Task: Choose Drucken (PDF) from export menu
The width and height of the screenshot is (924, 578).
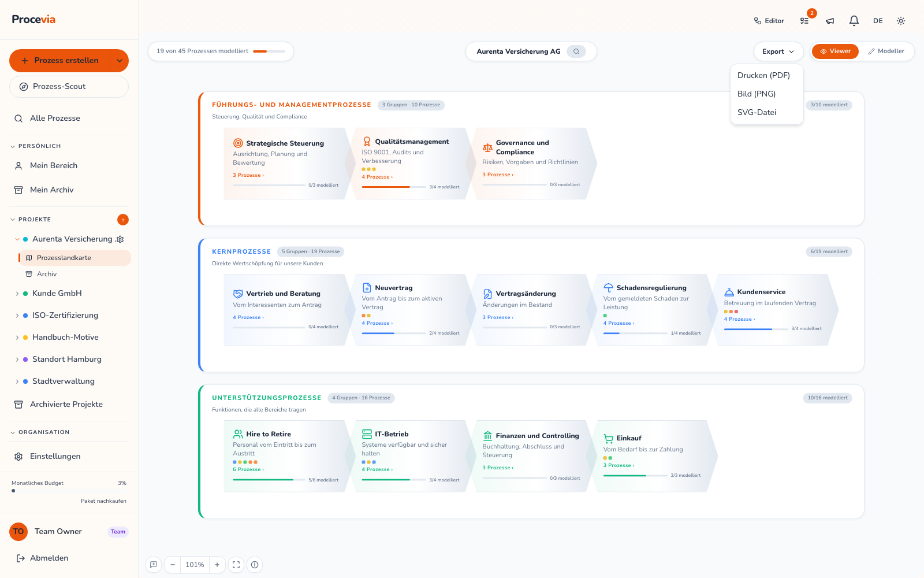Action: (766, 75)
